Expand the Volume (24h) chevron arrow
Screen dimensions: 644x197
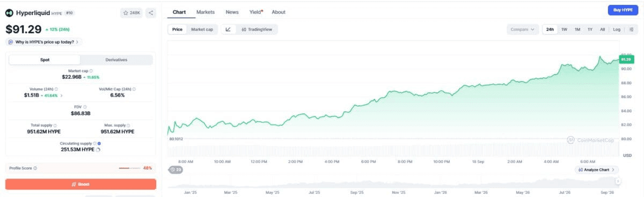61,96
